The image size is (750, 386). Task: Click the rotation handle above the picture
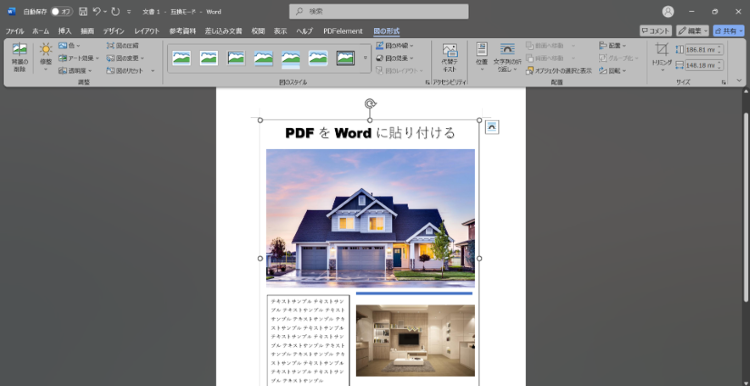tap(370, 104)
